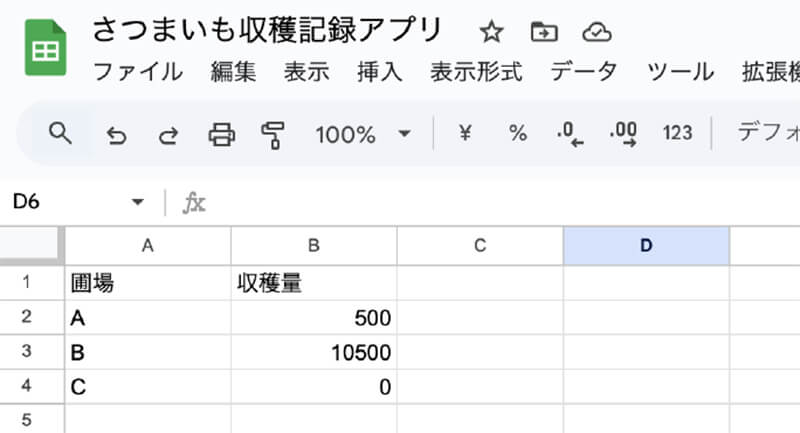Increase decimal places button
Viewport: 800px width, 433px height.
tap(623, 133)
